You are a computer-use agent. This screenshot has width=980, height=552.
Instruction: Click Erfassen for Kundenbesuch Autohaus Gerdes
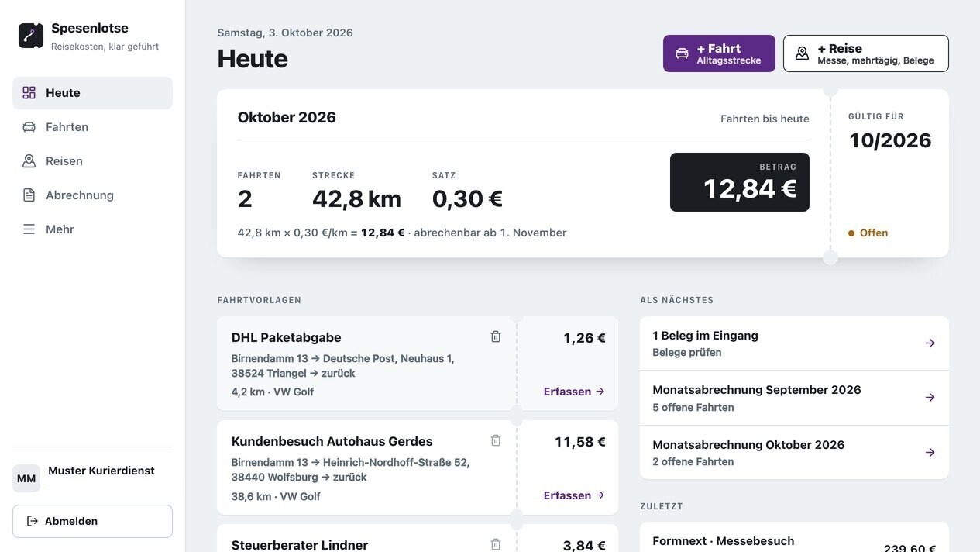tap(574, 495)
